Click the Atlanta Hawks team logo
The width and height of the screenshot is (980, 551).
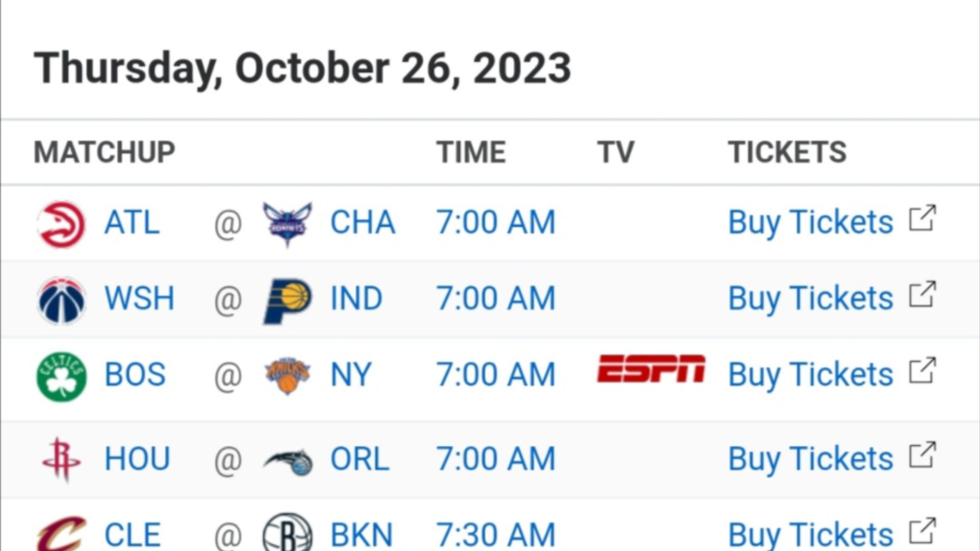pyautogui.click(x=62, y=224)
